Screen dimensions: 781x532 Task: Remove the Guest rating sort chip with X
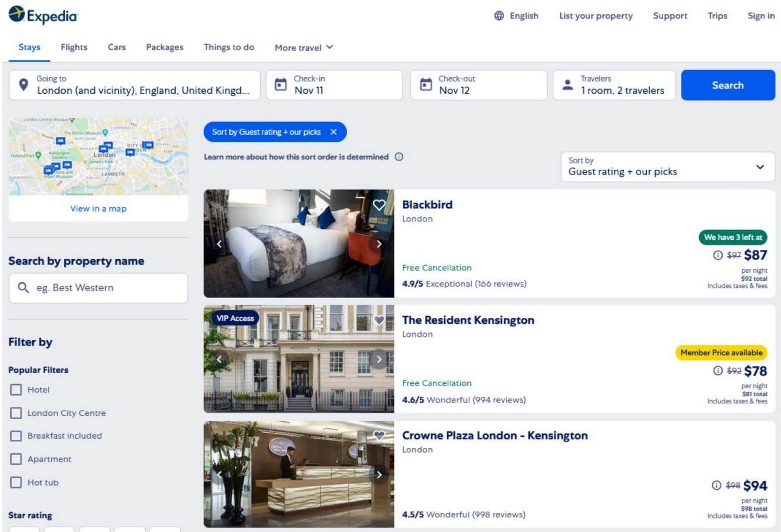(333, 132)
